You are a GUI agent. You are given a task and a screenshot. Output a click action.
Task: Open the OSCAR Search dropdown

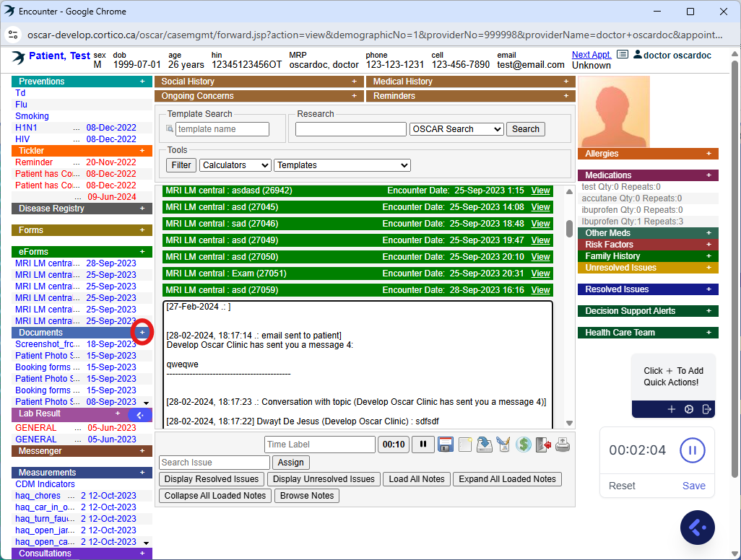456,129
